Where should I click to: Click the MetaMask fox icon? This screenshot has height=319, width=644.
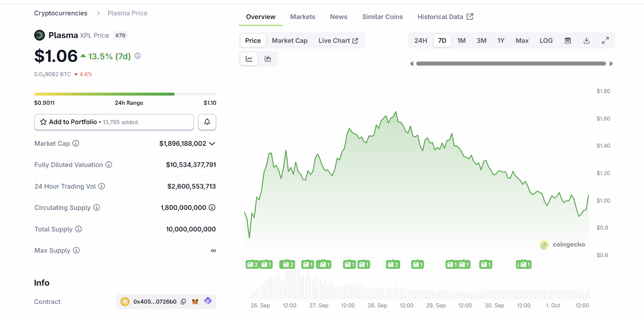[195, 302]
